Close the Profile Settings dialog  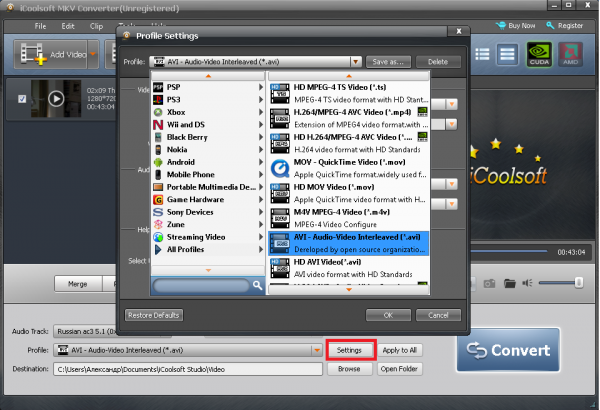(x=458, y=31)
